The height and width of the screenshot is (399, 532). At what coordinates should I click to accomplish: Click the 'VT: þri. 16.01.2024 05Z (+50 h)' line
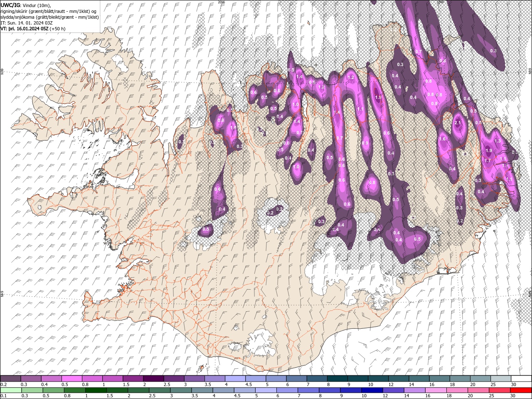[x=33, y=29]
